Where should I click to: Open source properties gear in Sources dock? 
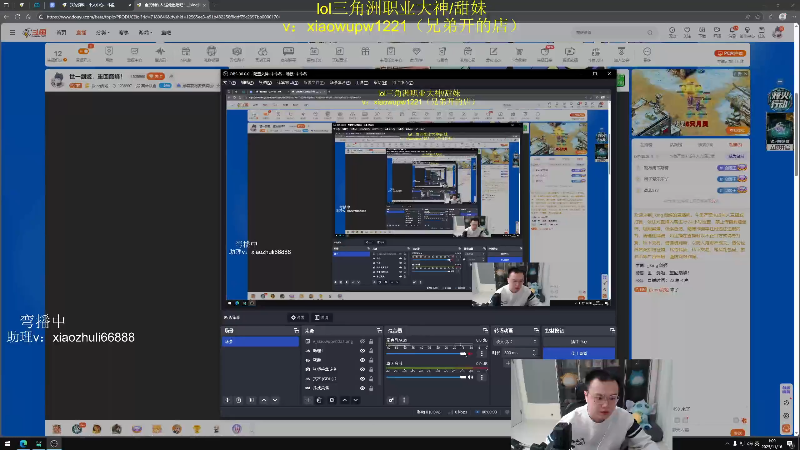click(332, 400)
